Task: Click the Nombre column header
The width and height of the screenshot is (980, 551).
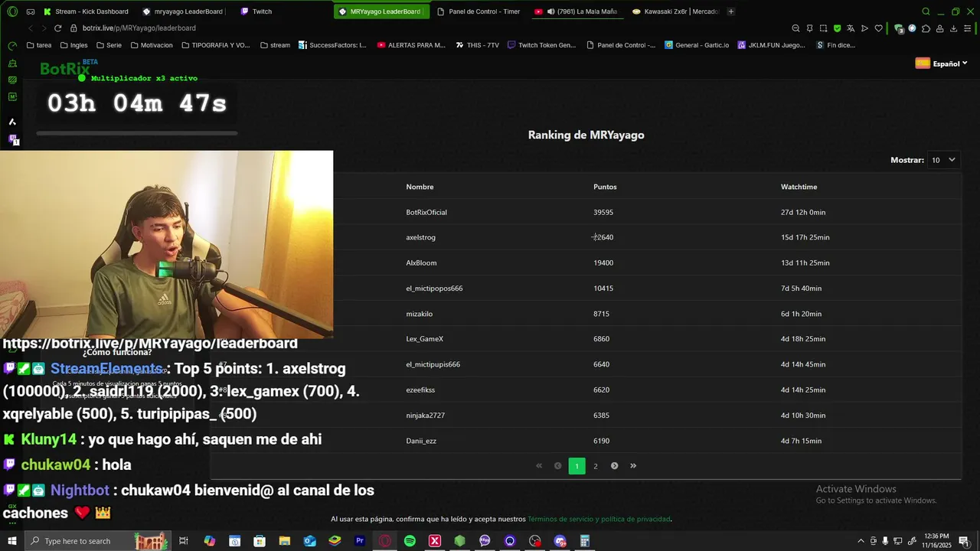Action: pyautogui.click(x=420, y=187)
